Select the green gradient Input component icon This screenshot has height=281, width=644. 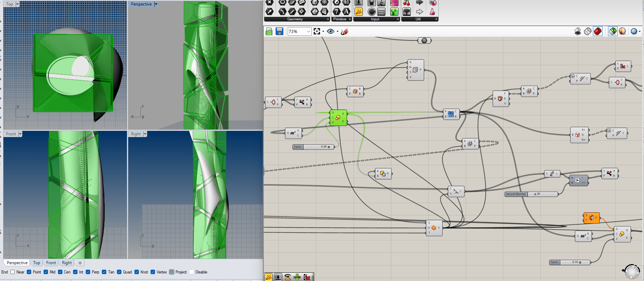[394, 12]
